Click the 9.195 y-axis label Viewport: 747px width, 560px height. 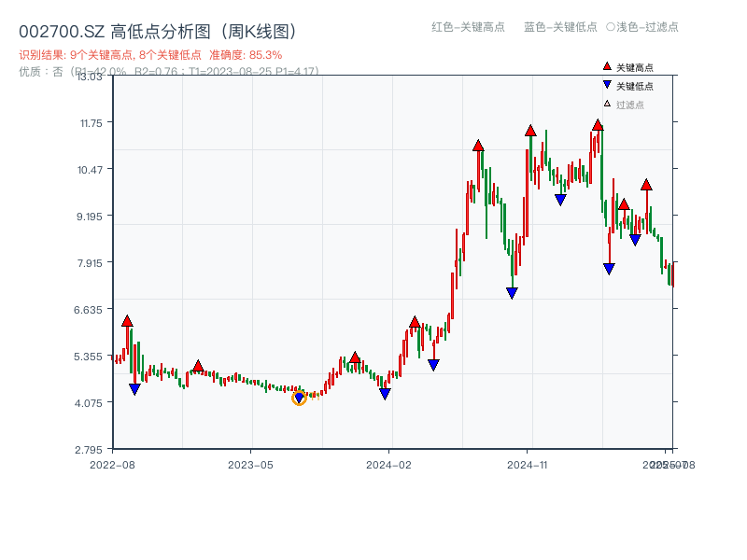(90, 217)
